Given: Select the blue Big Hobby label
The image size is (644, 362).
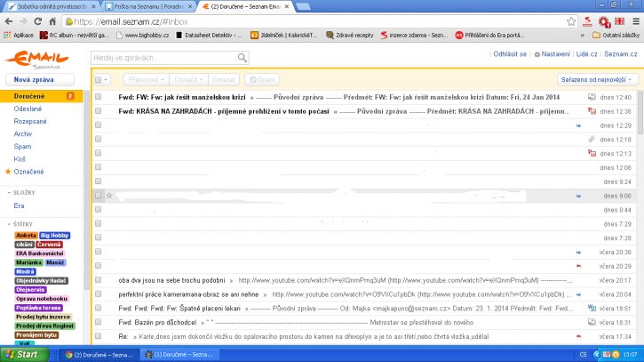Looking at the screenshot, I should click(54, 236).
